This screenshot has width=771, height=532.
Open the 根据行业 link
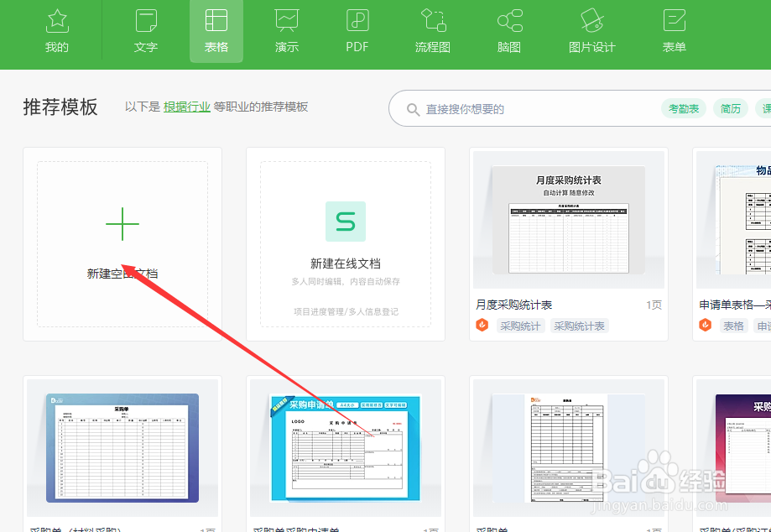pos(186,107)
